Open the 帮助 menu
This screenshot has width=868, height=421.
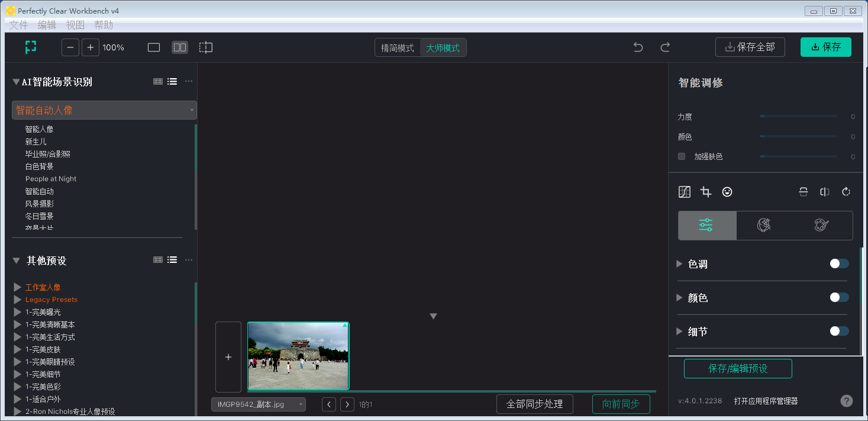point(104,25)
